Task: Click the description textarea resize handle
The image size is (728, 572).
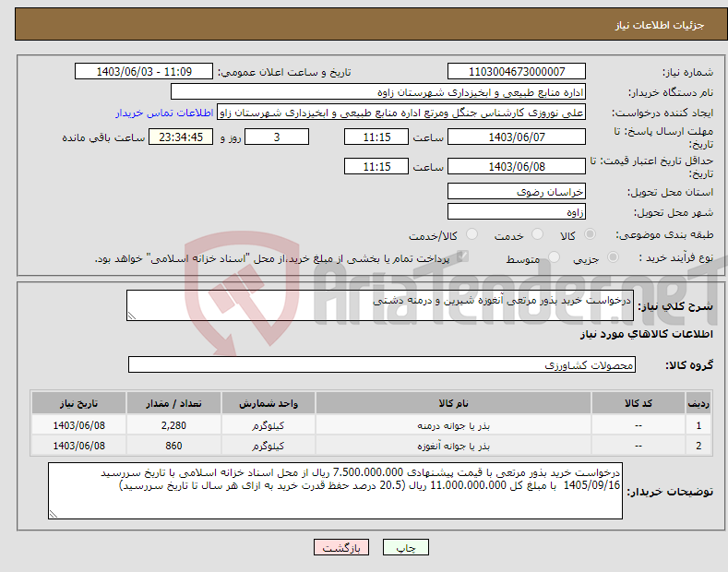Action: (132, 316)
